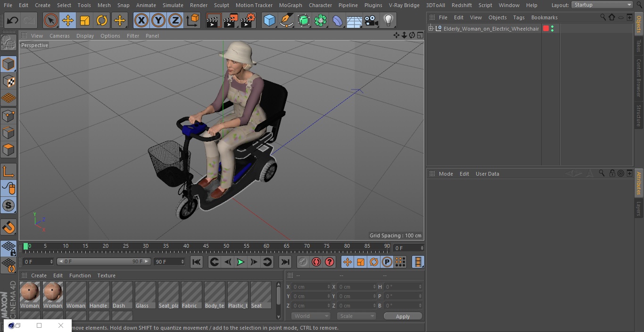
Task: Open the Texture menu in material manager
Action: click(106, 275)
